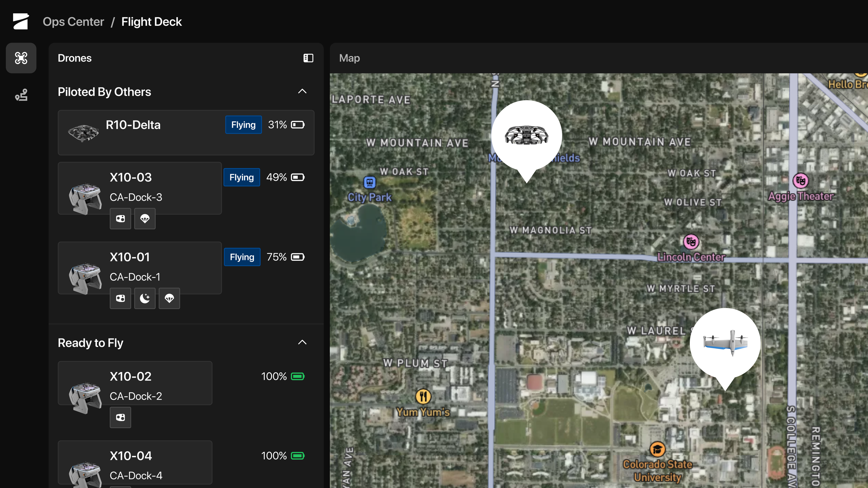Click the Lincoln Center map icon
This screenshot has height=488, width=868.
(x=691, y=242)
